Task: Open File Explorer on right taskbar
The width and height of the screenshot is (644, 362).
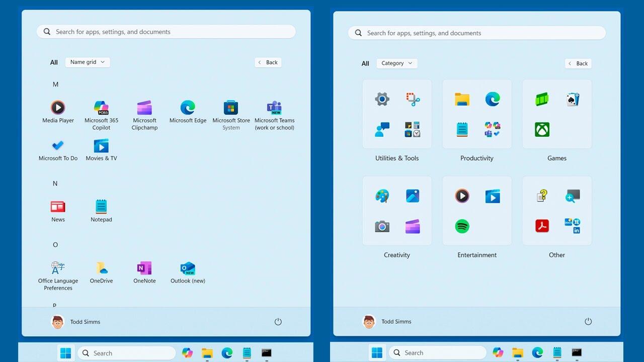Action: tap(518, 353)
